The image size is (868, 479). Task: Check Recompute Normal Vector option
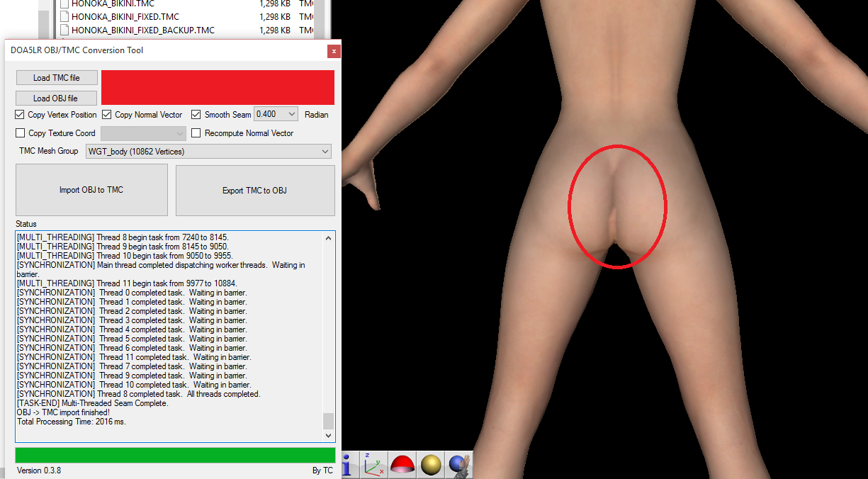(196, 133)
